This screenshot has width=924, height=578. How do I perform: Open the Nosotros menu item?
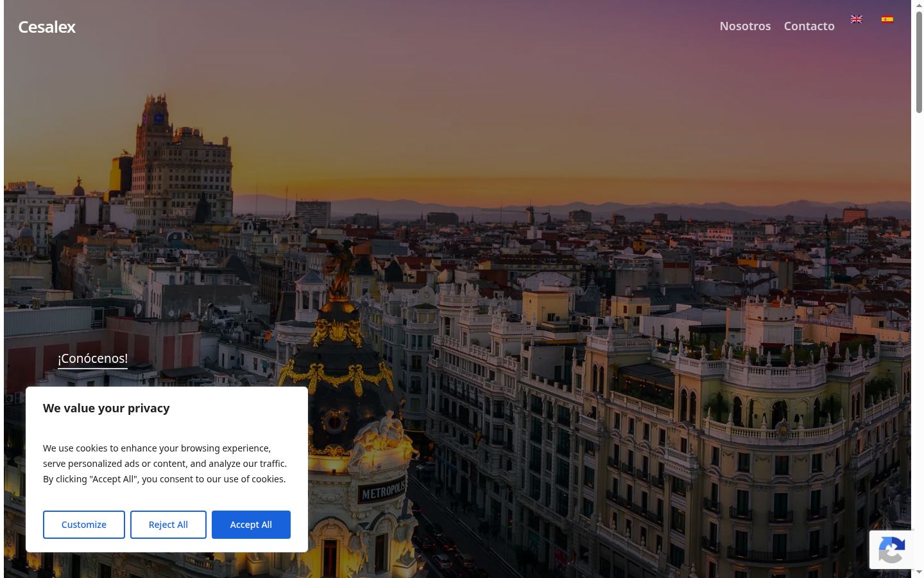point(745,26)
